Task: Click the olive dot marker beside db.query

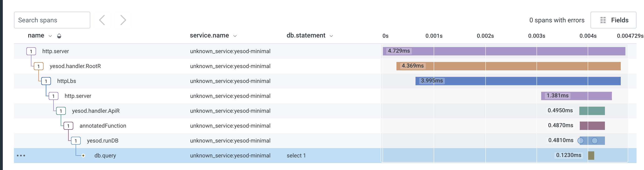Action: click(x=83, y=156)
